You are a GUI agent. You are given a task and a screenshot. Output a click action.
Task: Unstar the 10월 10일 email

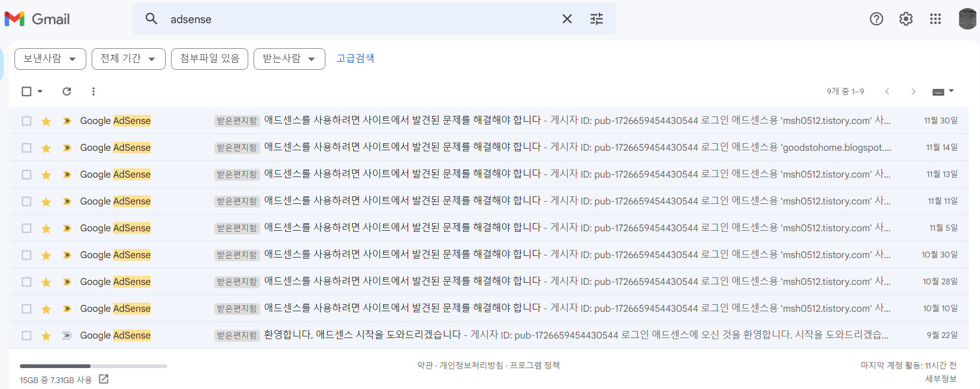coord(46,309)
